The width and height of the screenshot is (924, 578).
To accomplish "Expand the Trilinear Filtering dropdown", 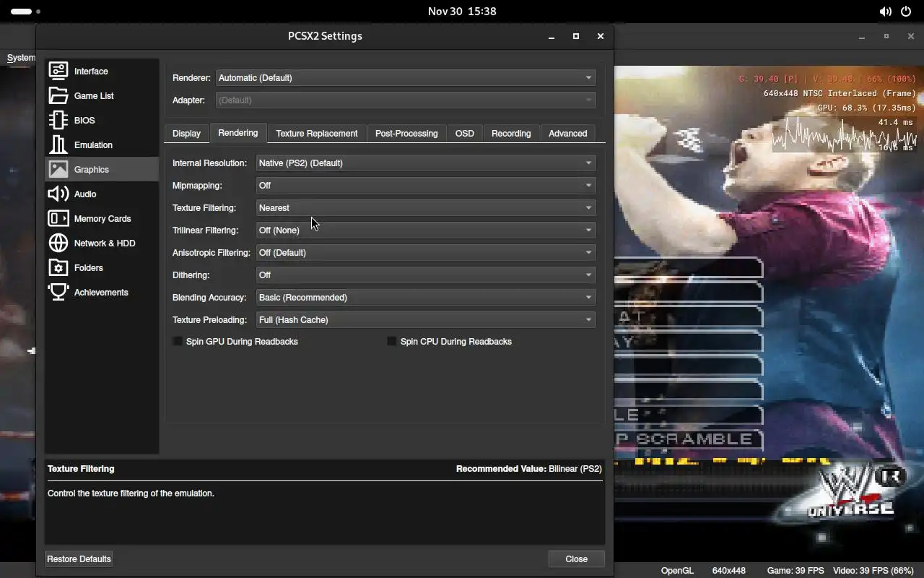I will point(426,230).
